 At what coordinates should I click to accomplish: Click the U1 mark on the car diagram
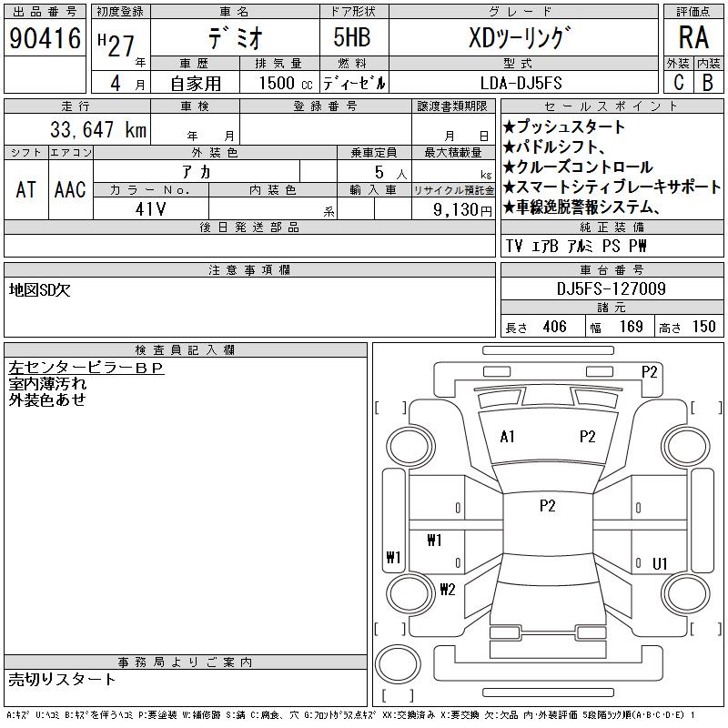tap(660, 563)
